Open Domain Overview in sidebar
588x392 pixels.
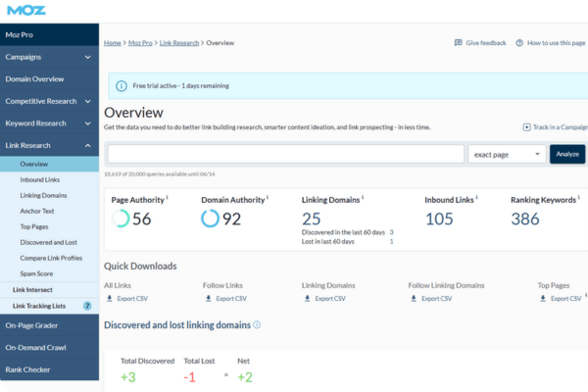(x=50, y=79)
